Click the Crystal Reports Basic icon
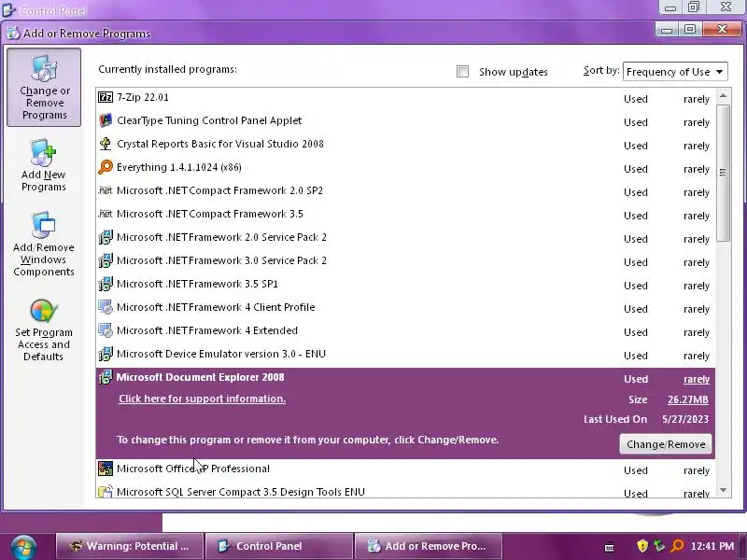The height and width of the screenshot is (560, 747). coord(106,144)
